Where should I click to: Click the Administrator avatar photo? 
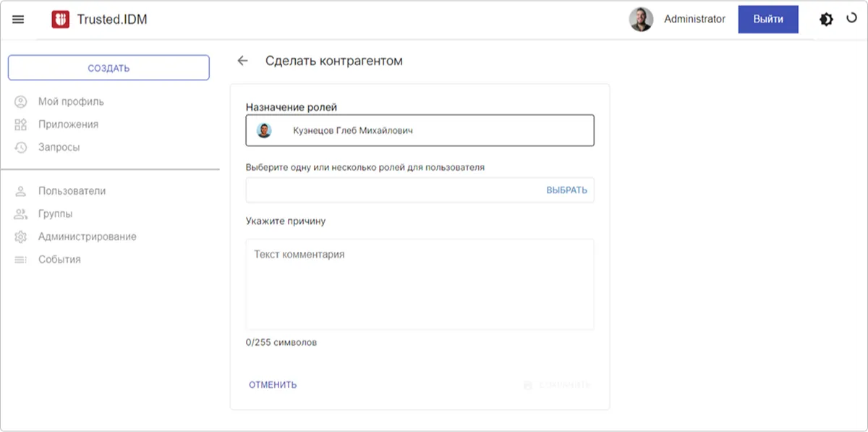641,20
